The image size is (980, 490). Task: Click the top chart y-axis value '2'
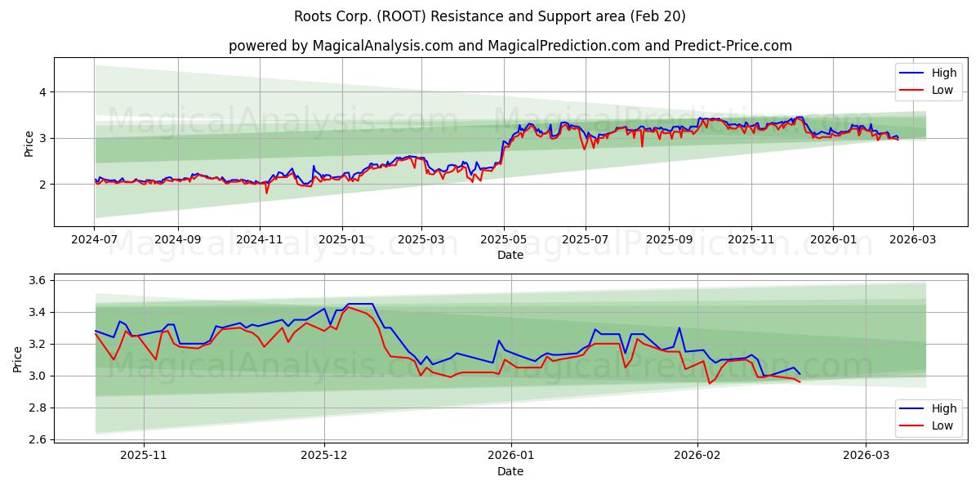pos(44,185)
